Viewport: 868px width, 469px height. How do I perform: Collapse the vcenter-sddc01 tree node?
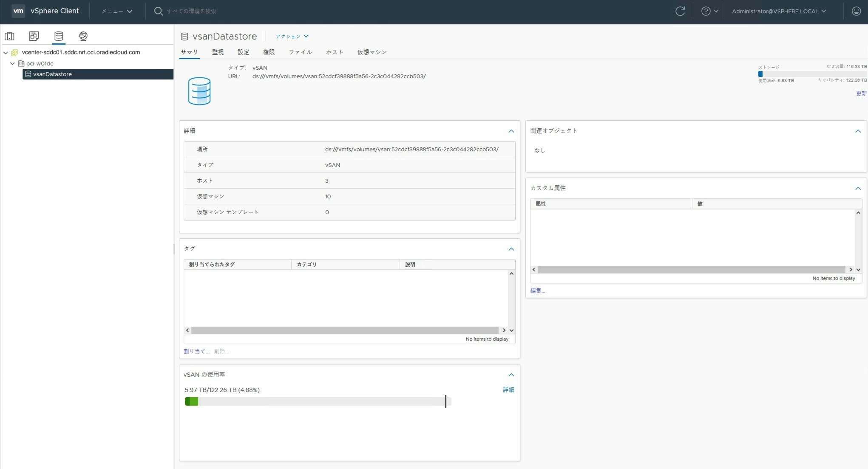pos(6,53)
